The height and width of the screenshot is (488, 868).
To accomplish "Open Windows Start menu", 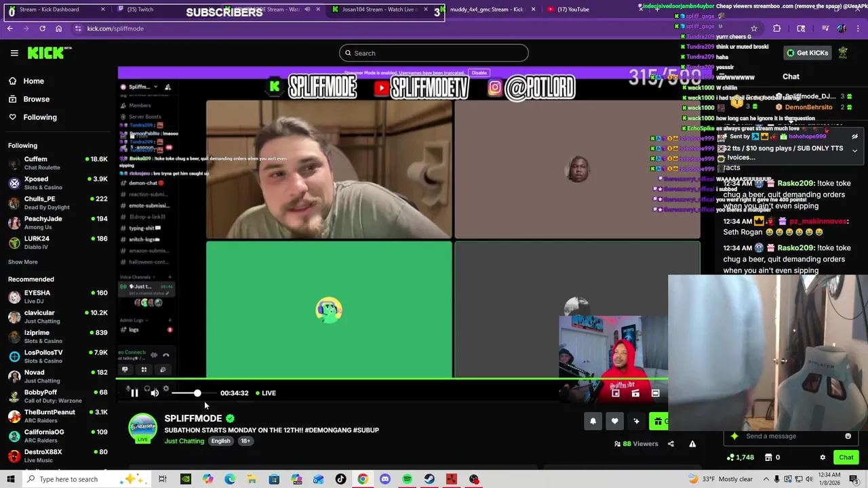I will click(10, 479).
